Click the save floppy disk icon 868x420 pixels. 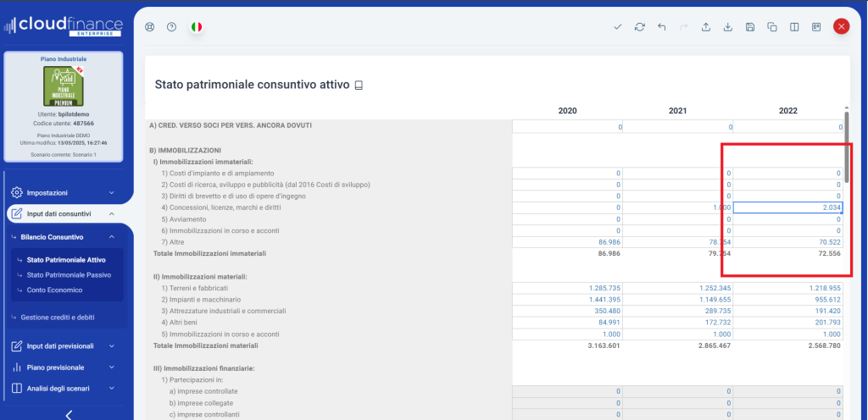pyautogui.click(x=750, y=27)
